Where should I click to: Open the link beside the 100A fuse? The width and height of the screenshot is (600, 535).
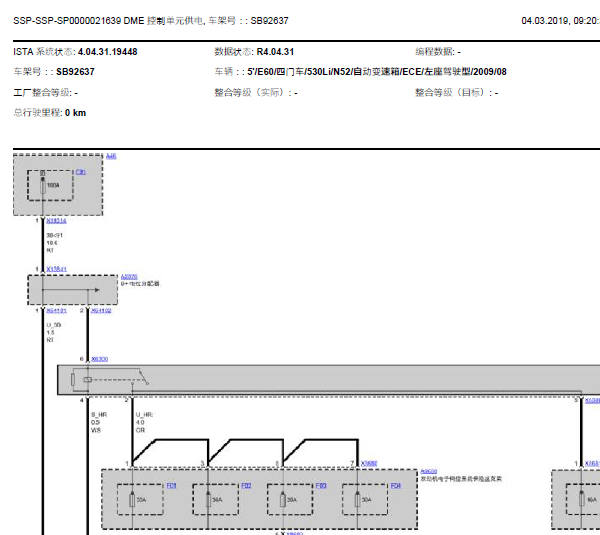coord(81,172)
